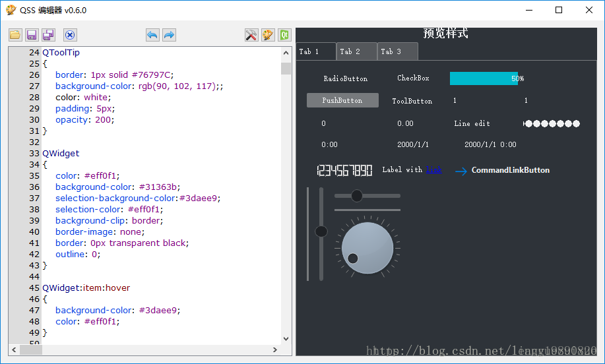
Task: Click the QToolTip selector on line 24
Action: [61, 53]
